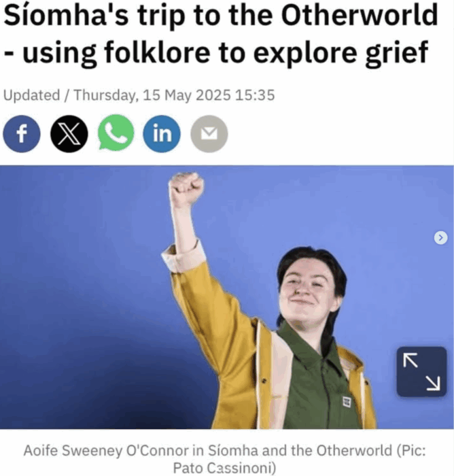
Task: Expand the photo to fullscreen
Action: [x=421, y=371]
